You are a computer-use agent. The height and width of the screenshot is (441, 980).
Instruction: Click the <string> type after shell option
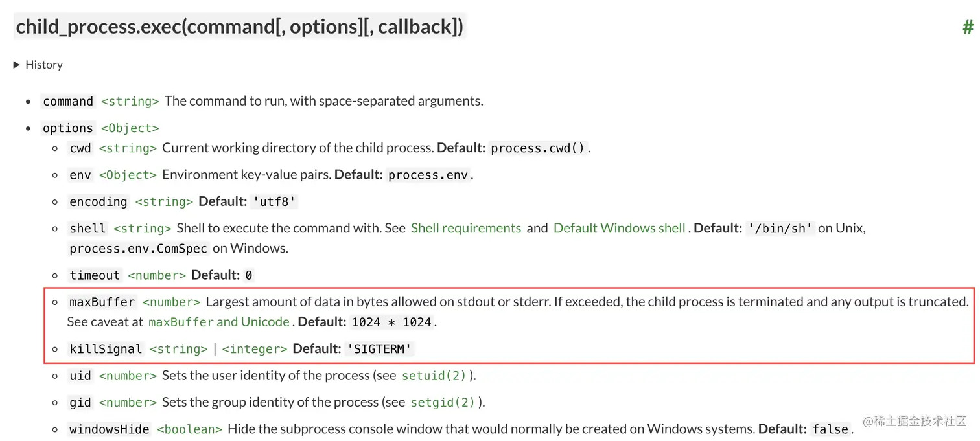tap(142, 228)
